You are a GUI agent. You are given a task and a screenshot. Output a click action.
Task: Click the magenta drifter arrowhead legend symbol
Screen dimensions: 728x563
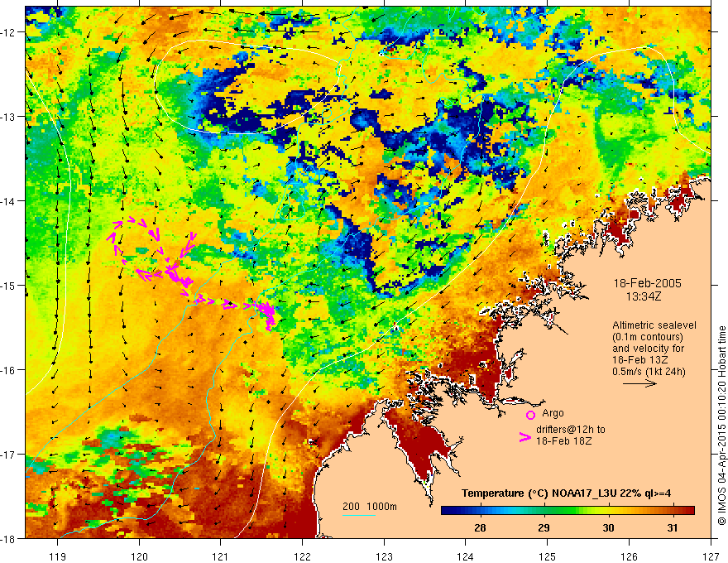click(525, 436)
